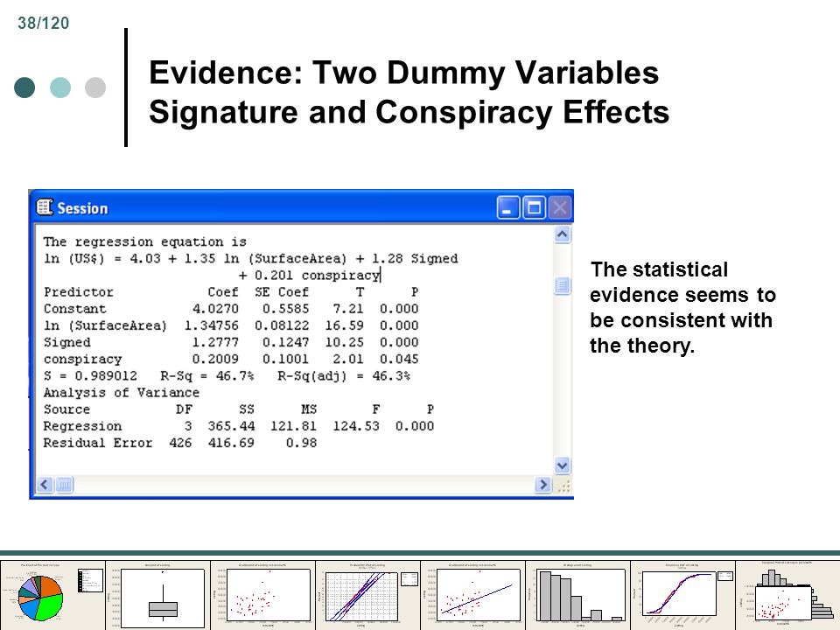Close the Session window
840x630 pixels.
tap(560, 208)
